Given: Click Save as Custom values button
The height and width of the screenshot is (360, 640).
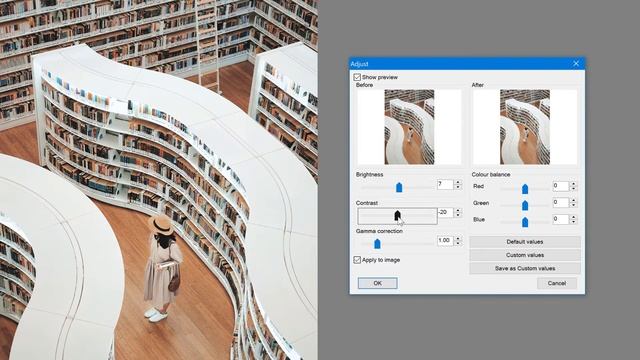Looking at the screenshot, I should tap(525, 269).
